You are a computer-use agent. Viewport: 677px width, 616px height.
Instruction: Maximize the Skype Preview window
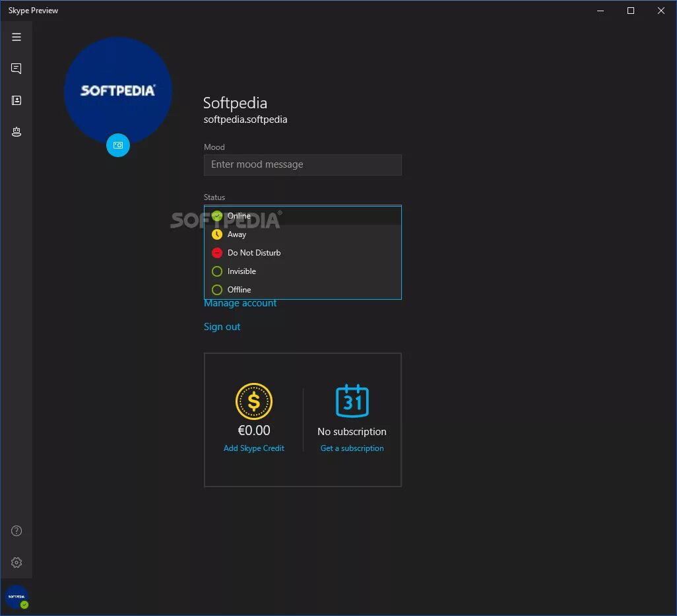click(x=631, y=11)
